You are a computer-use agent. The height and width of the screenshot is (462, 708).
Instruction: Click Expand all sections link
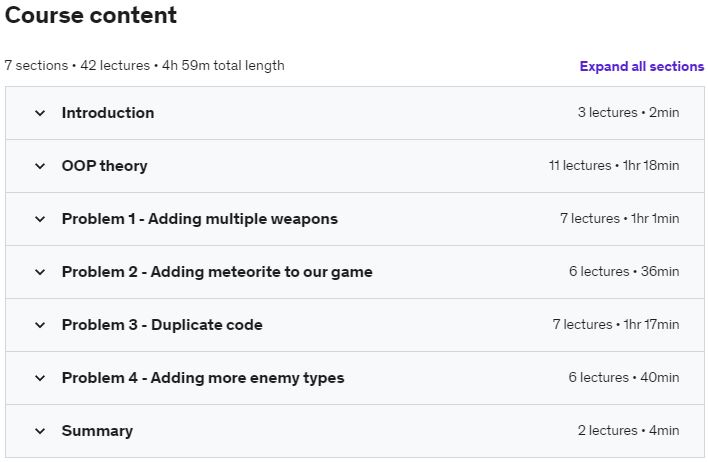[641, 66]
